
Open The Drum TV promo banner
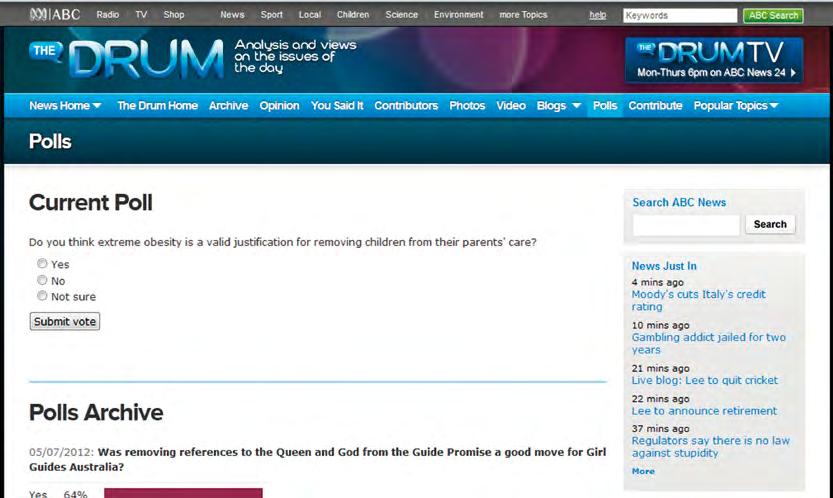713,60
